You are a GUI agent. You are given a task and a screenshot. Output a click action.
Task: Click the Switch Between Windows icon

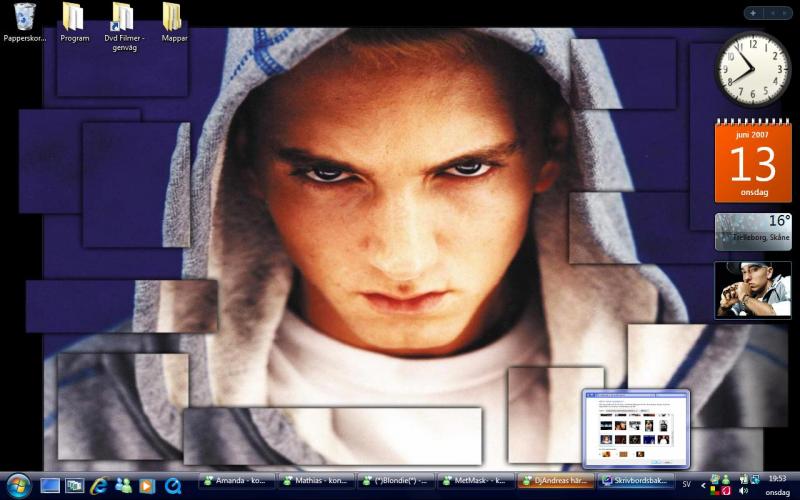point(74,485)
